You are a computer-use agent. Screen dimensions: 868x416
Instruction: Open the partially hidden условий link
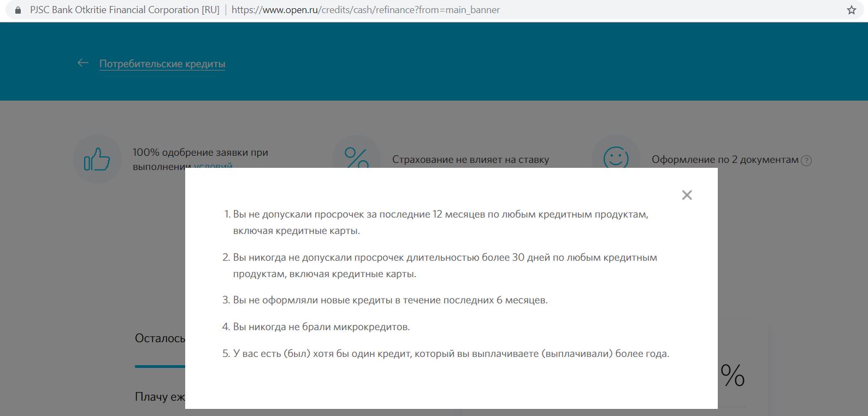(x=213, y=166)
